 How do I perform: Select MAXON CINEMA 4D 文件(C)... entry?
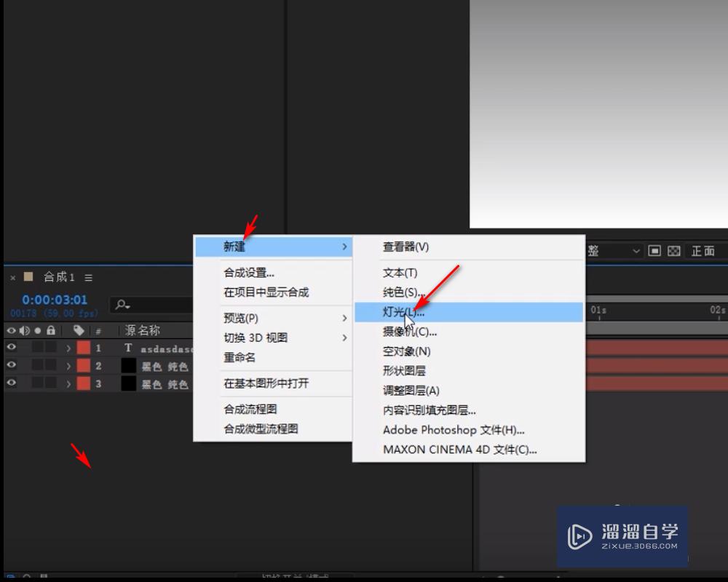click(459, 450)
